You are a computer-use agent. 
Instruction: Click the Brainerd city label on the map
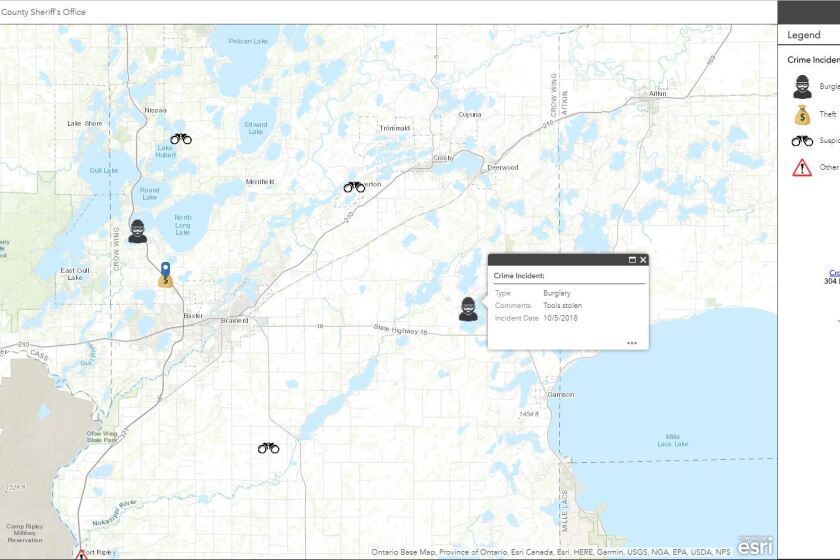coord(233,321)
